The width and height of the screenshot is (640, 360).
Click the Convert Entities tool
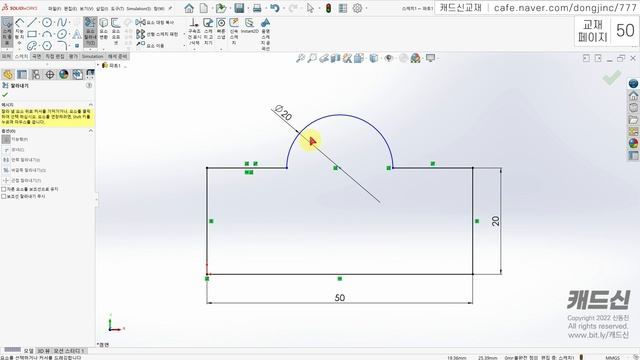click(104, 29)
